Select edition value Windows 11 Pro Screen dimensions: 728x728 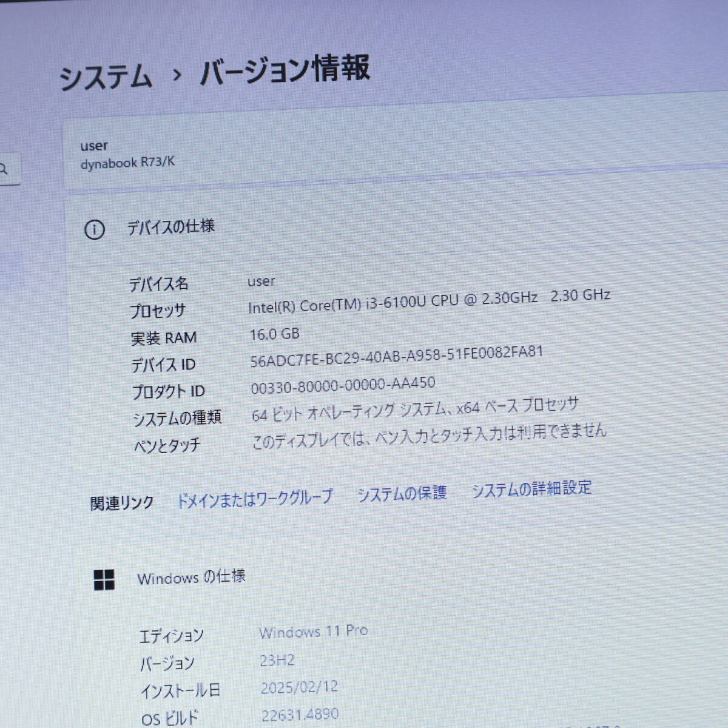pyautogui.click(x=314, y=632)
